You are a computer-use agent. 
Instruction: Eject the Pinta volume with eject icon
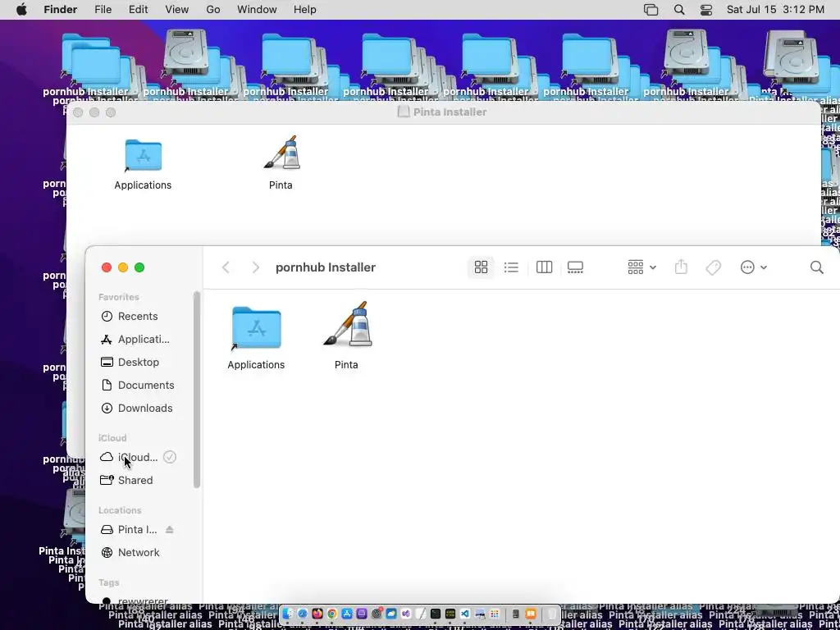click(x=169, y=529)
